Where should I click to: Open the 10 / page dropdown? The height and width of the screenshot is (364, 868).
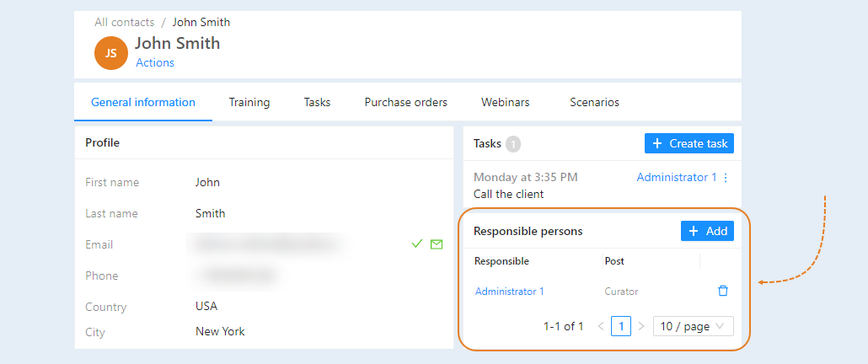693,326
